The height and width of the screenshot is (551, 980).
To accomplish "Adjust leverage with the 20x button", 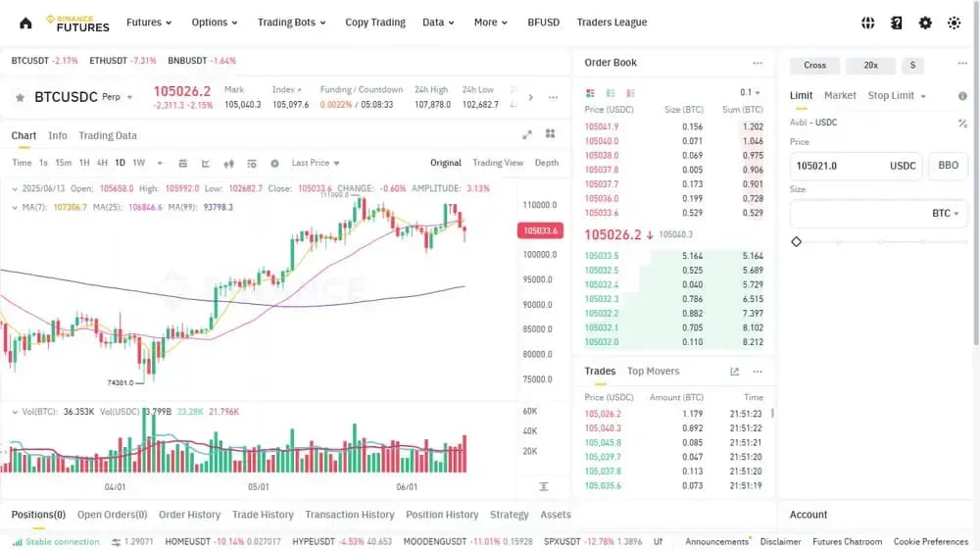I will point(870,66).
